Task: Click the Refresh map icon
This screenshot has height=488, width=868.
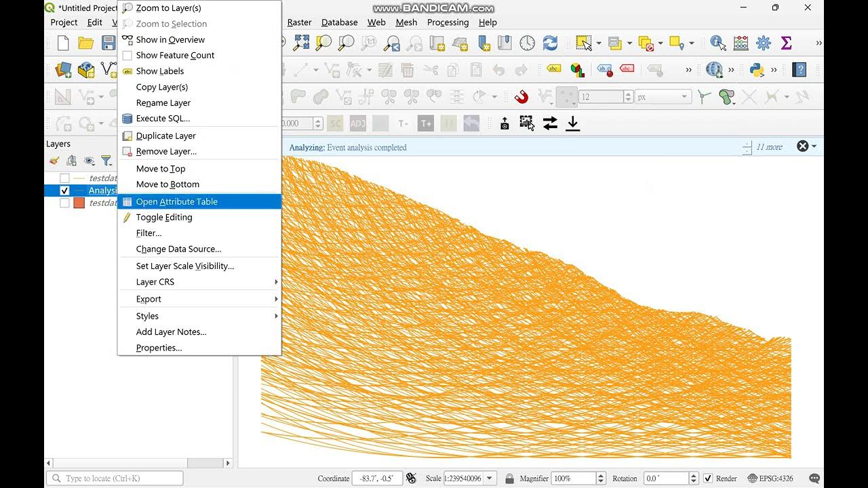Action: point(550,43)
